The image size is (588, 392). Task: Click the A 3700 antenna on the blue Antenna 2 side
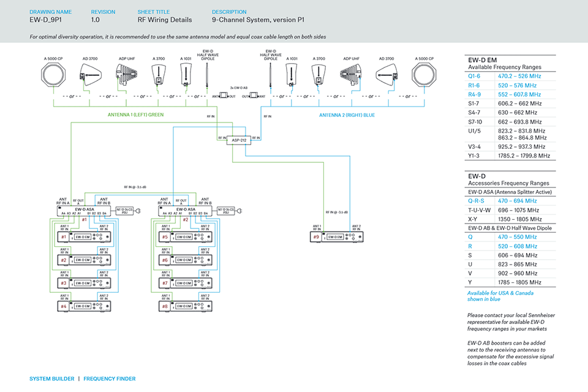(x=318, y=74)
